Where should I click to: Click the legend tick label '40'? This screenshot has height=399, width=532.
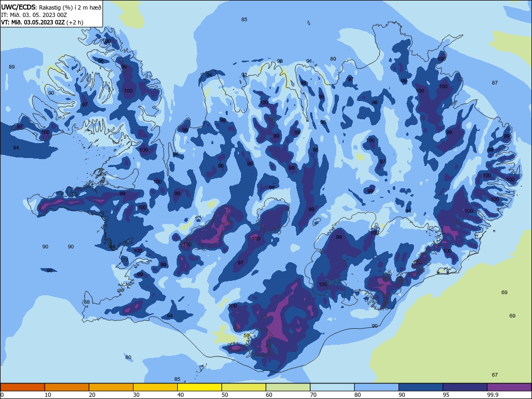point(180,395)
